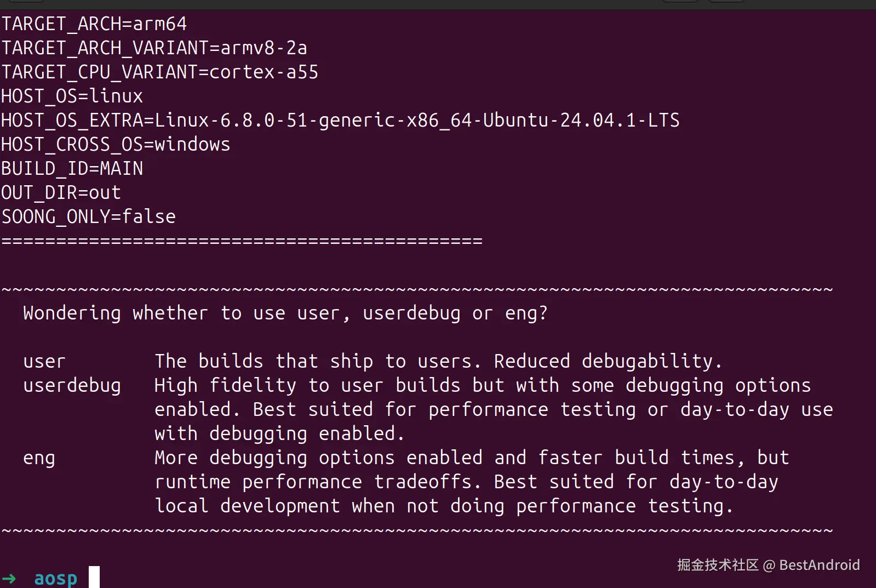876x588 pixels.
Task: Click the "Reduced debugability" description text
Action: (x=608, y=362)
